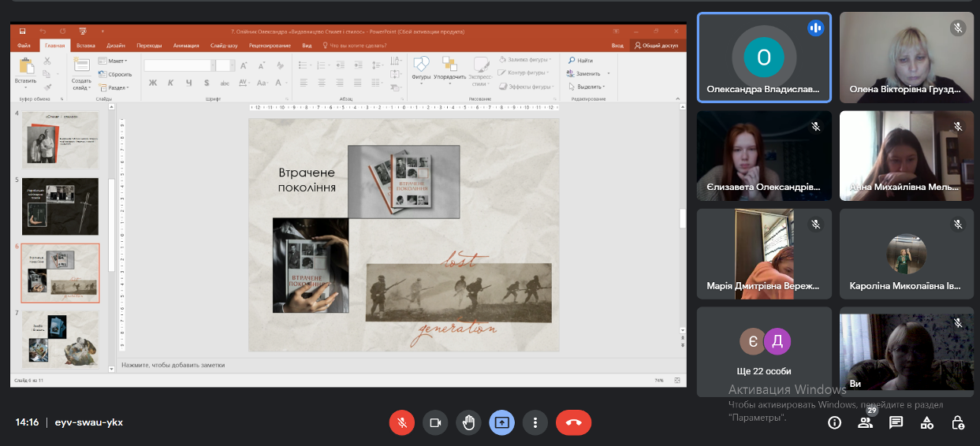Unmute the microphone in the call bar
The width and height of the screenshot is (980, 446).
pyautogui.click(x=402, y=422)
